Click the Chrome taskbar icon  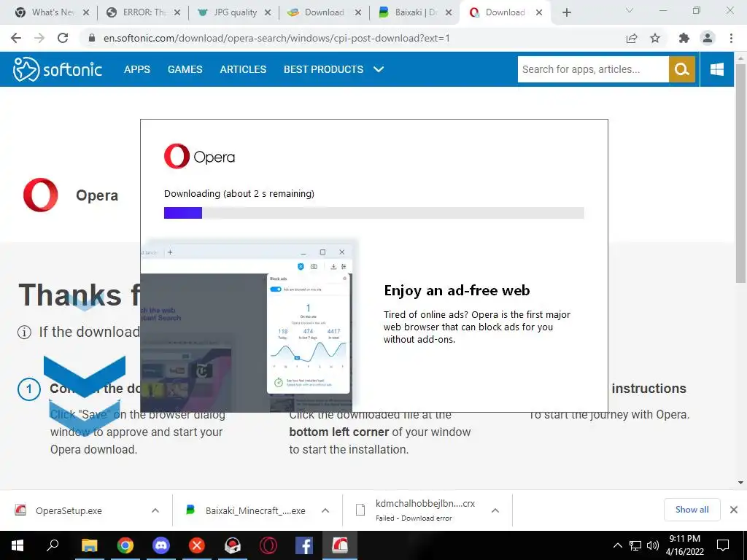point(125,545)
